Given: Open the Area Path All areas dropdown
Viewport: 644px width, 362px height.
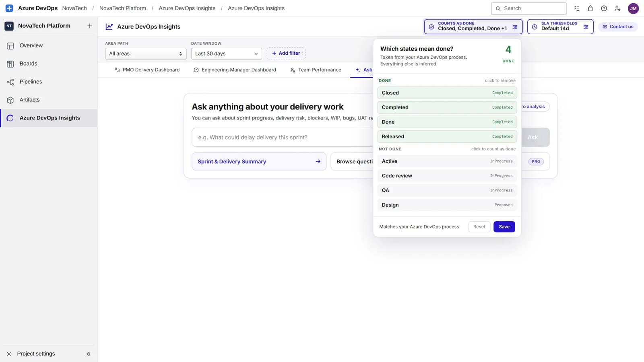Looking at the screenshot, I should click(146, 53).
